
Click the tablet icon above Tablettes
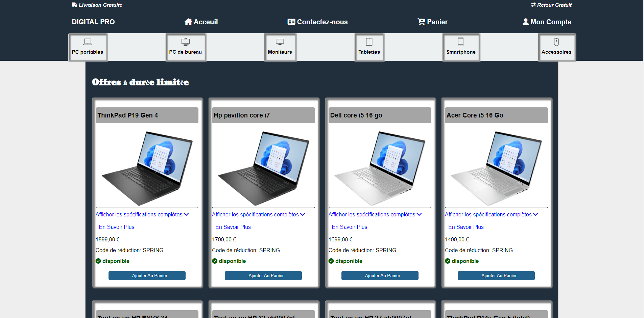click(x=369, y=42)
